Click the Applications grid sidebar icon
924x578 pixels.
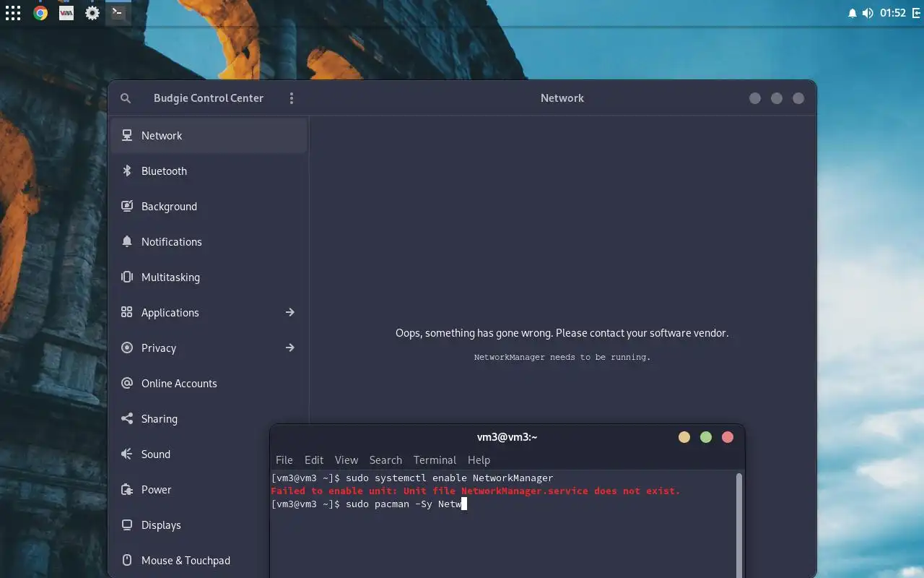pyautogui.click(x=127, y=312)
